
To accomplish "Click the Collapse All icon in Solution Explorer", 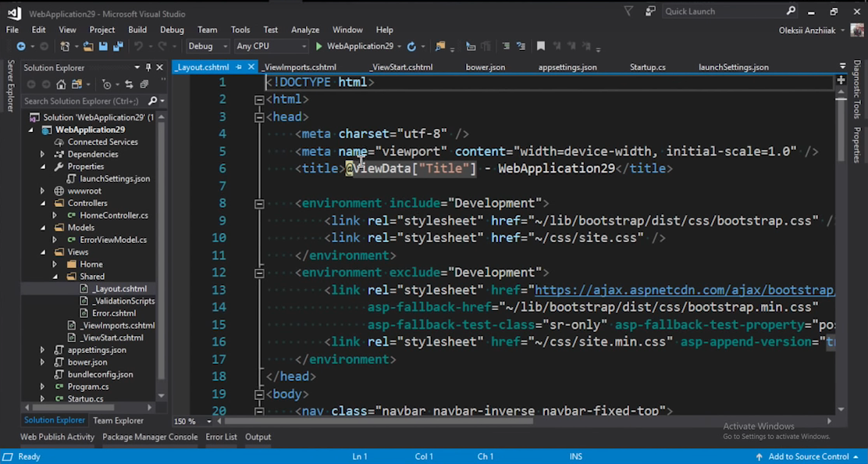I will point(144,84).
